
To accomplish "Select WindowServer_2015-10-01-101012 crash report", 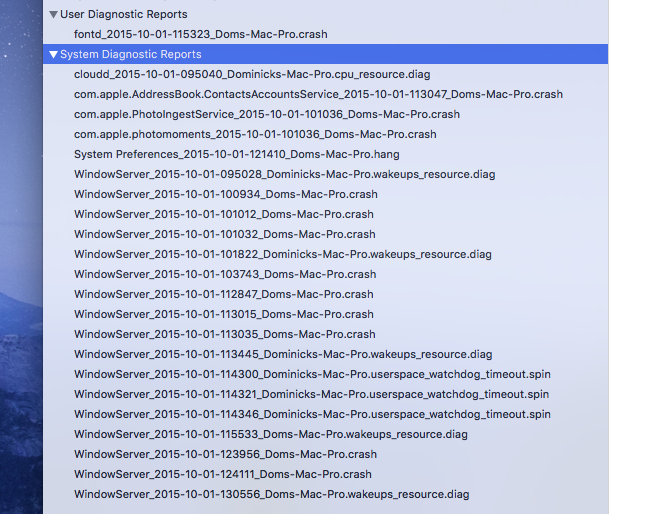I will 224,214.
